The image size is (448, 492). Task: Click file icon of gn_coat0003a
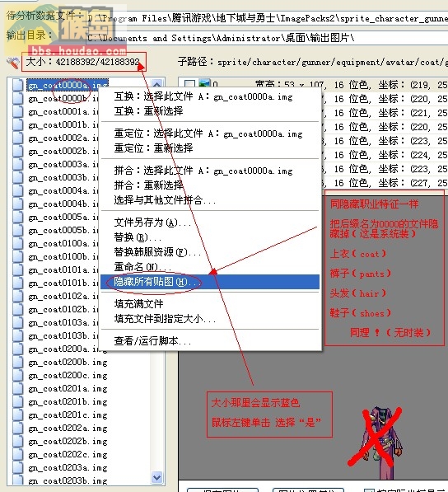click(x=17, y=164)
